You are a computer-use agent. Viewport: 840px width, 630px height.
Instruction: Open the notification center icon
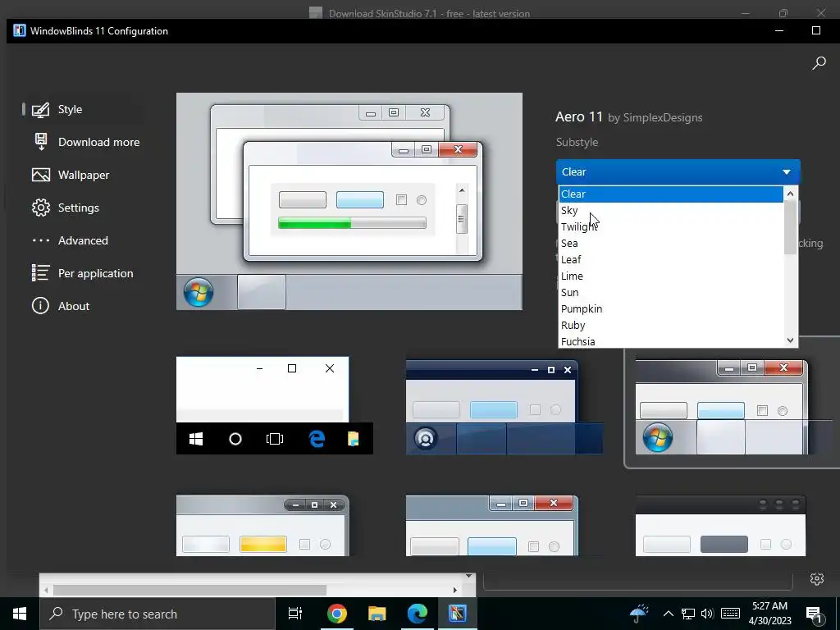coord(814,614)
